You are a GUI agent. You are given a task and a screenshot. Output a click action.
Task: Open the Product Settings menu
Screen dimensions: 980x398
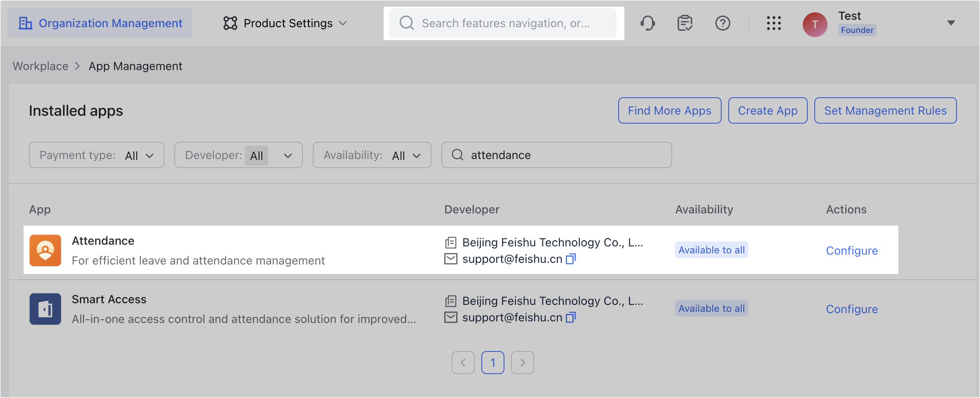(x=285, y=23)
